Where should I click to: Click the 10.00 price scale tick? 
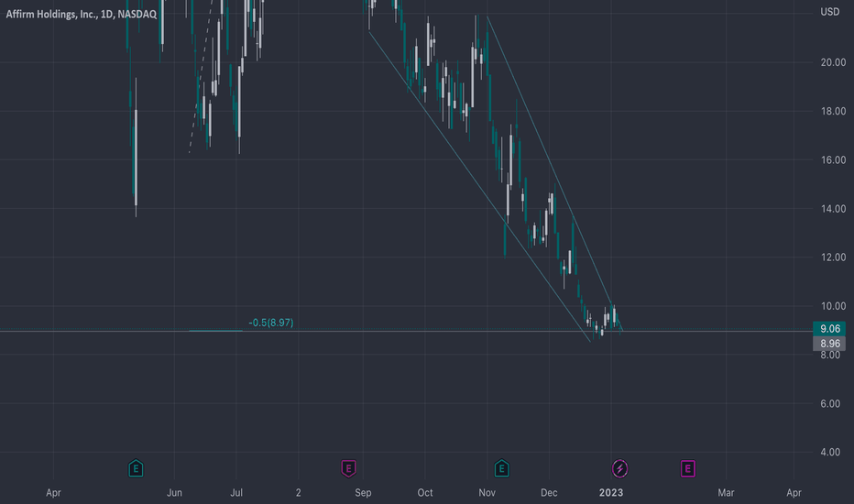(833, 306)
